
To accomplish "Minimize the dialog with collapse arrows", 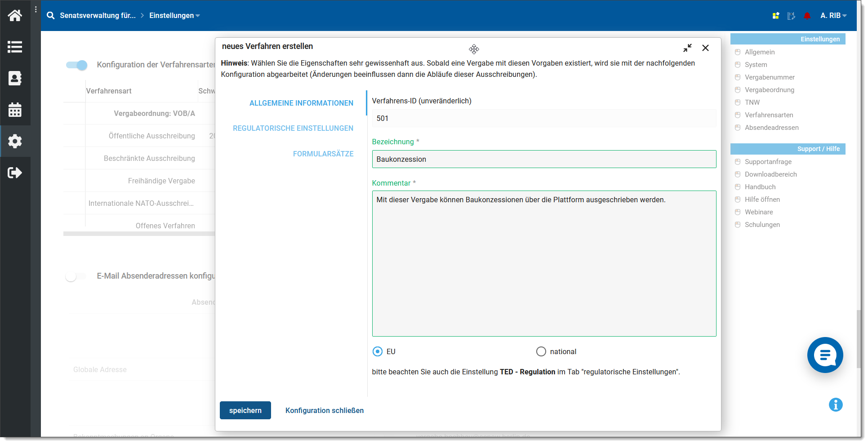I will pyautogui.click(x=687, y=48).
